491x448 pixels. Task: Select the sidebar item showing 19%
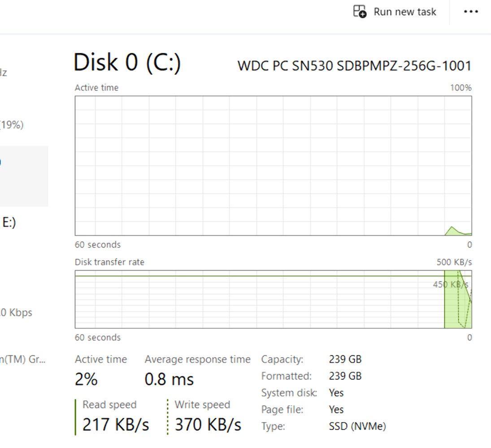[x=12, y=125]
